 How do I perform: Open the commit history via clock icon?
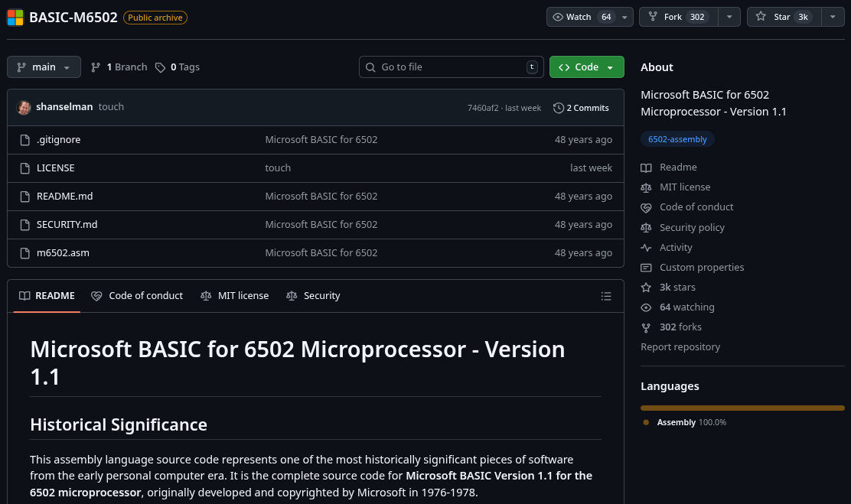pos(558,107)
